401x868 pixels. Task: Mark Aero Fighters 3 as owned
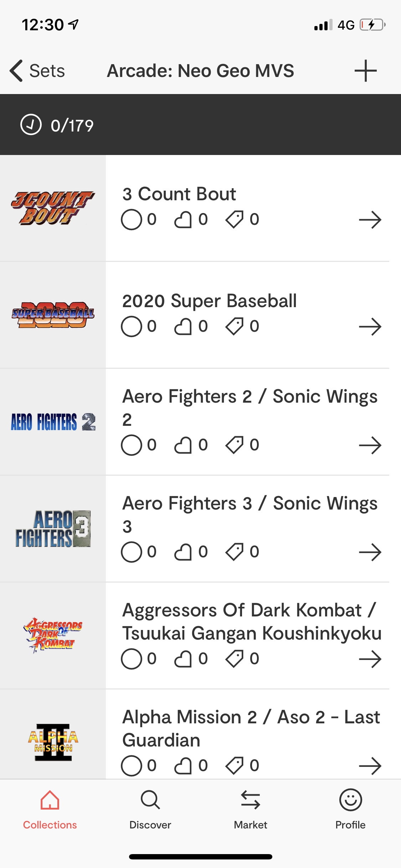[132, 552]
